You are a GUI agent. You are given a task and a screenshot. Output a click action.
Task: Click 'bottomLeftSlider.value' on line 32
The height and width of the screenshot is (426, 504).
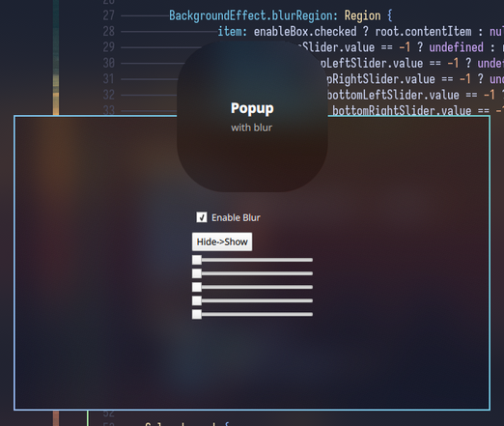[393, 95]
